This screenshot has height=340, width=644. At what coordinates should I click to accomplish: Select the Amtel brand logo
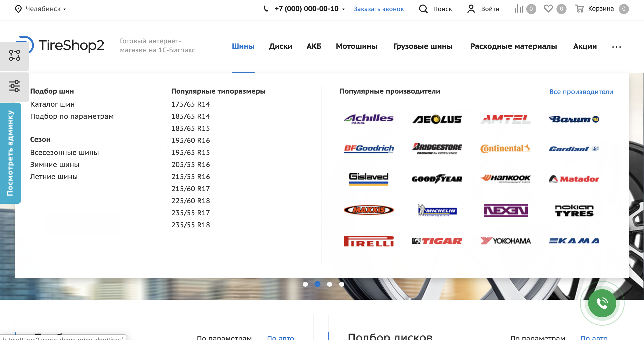click(506, 119)
